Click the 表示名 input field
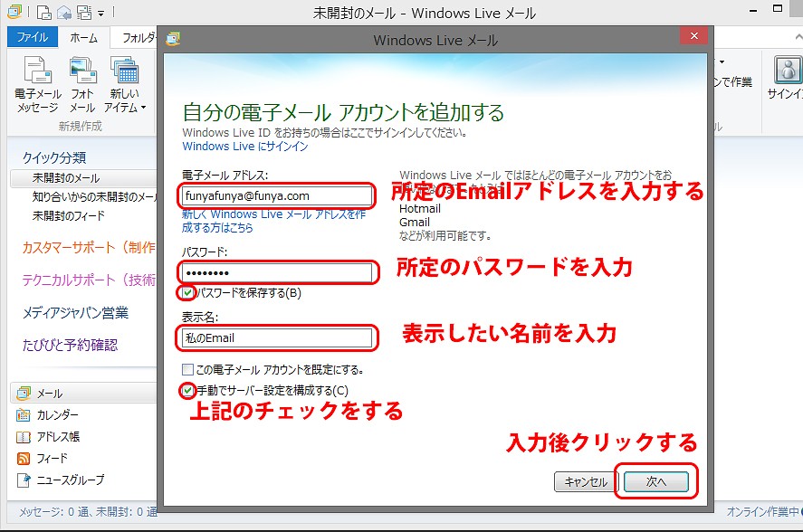This screenshot has height=532, width=803. (276, 338)
